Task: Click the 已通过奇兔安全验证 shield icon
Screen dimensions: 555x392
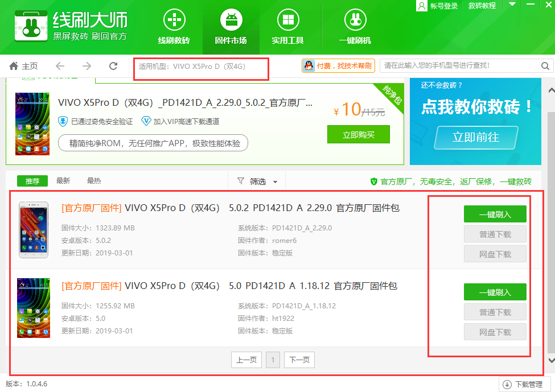Action: pyautogui.click(x=63, y=121)
